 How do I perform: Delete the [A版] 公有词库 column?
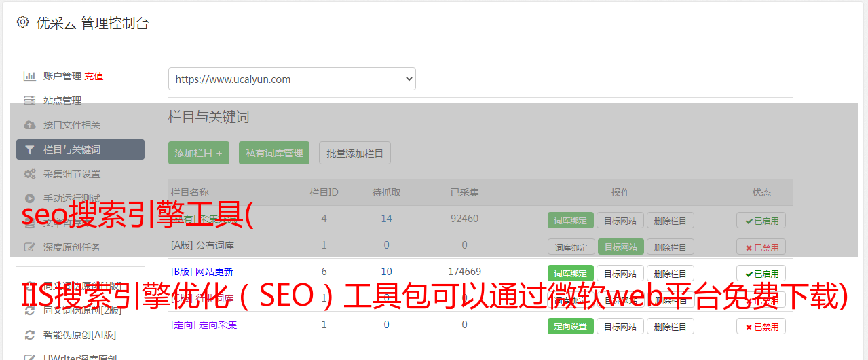[x=671, y=247]
